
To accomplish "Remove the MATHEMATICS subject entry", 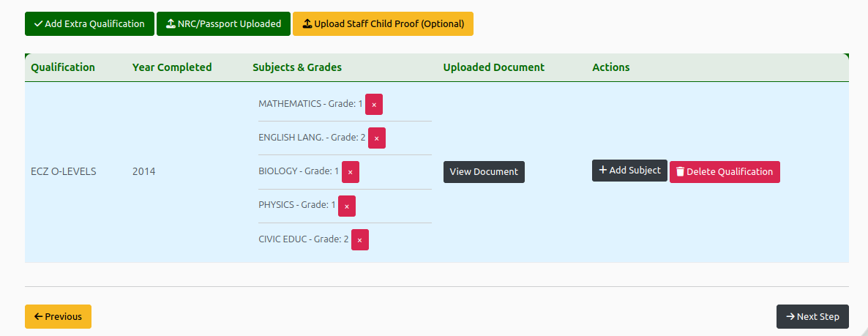I will pyautogui.click(x=374, y=105).
